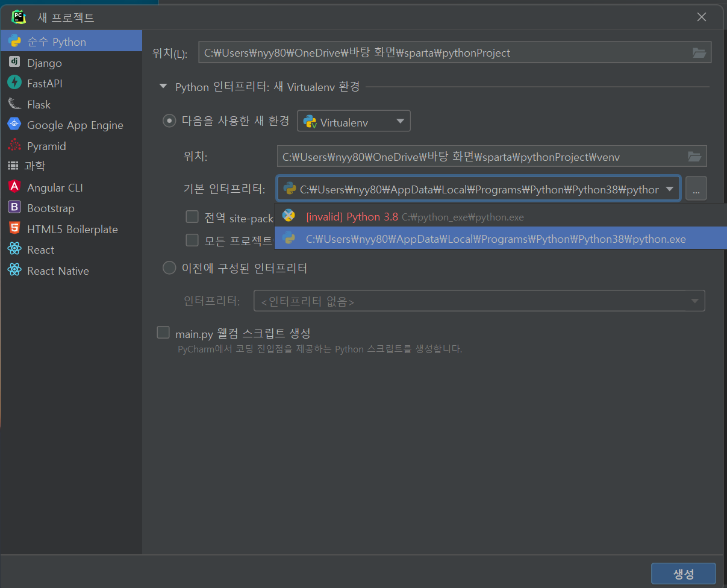Click the HTML5 Boilerplate icon

pyautogui.click(x=14, y=228)
